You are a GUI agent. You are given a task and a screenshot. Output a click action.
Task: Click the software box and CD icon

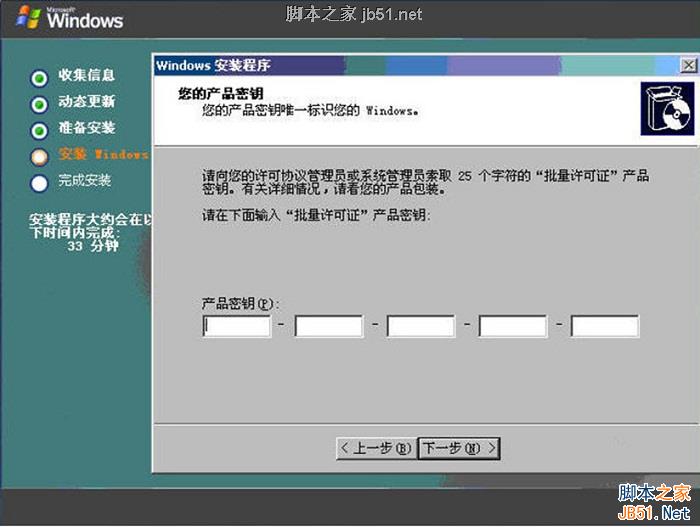667,109
